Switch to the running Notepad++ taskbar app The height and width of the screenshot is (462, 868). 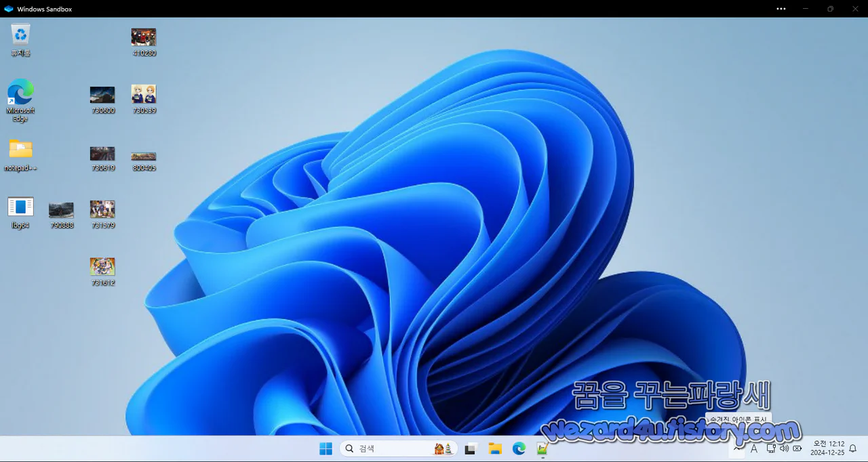(542, 448)
